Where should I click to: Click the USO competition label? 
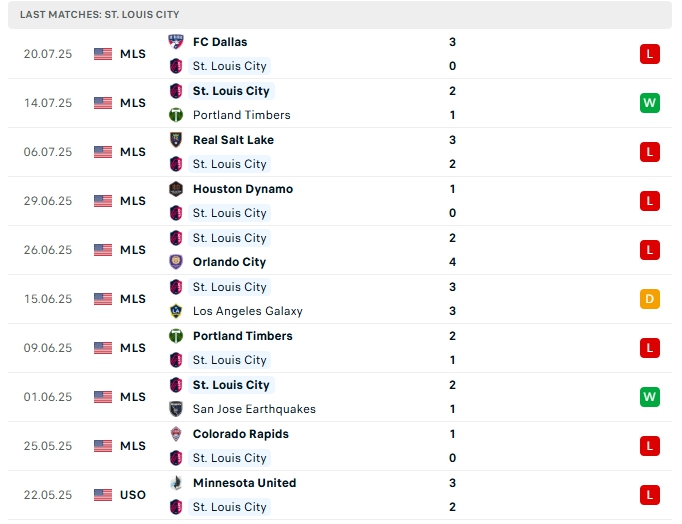133,495
